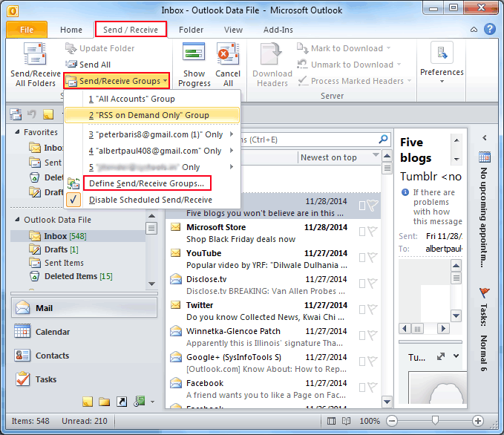This screenshot has height=435, width=504.
Task: Switch to the Home tab
Action: (x=71, y=30)
